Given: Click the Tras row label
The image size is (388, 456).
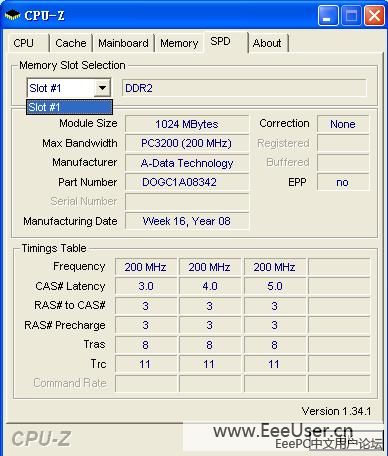Looking at the screenshot, I should (x=95, y=344).
